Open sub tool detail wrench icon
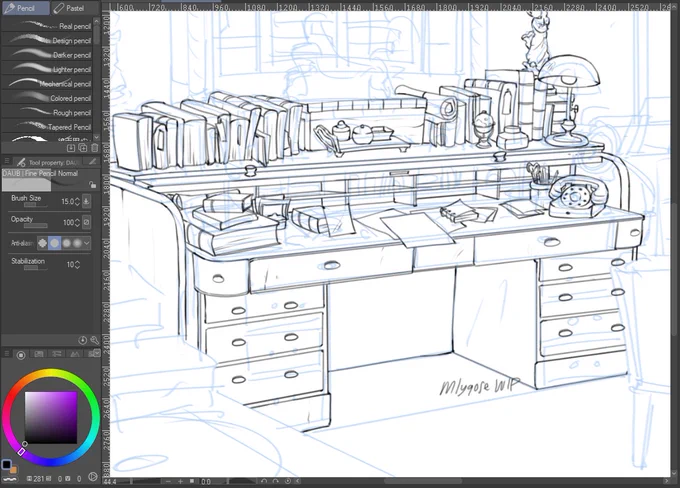 [94, 341]
